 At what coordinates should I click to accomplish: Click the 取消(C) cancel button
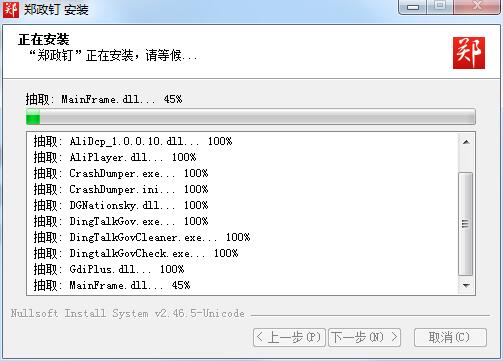(x=450, y=337)
